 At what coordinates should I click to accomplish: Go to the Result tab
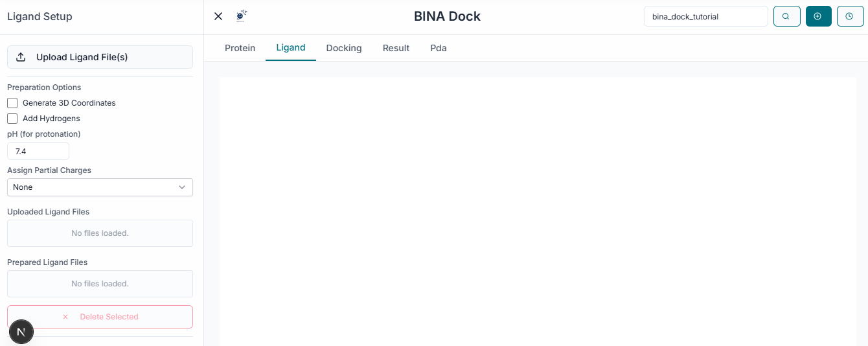point(396,48)
